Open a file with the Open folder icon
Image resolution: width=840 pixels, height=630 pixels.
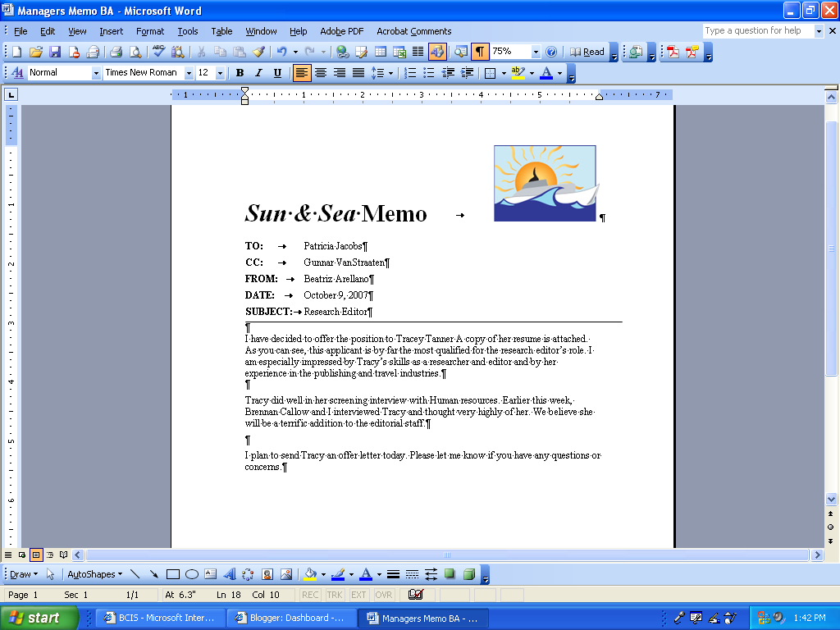pos(36,52)
